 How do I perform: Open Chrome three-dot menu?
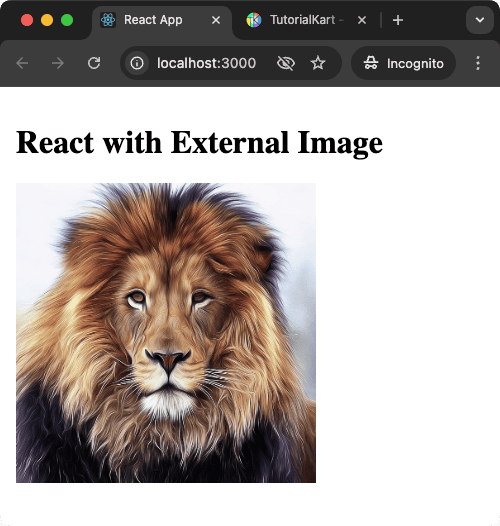(x=478, y=63)
